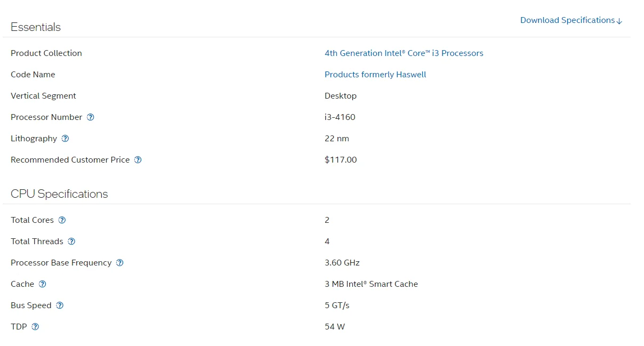
Task: Click the 3 MB Intel Smart Cache text
Action: coord(371,284)
